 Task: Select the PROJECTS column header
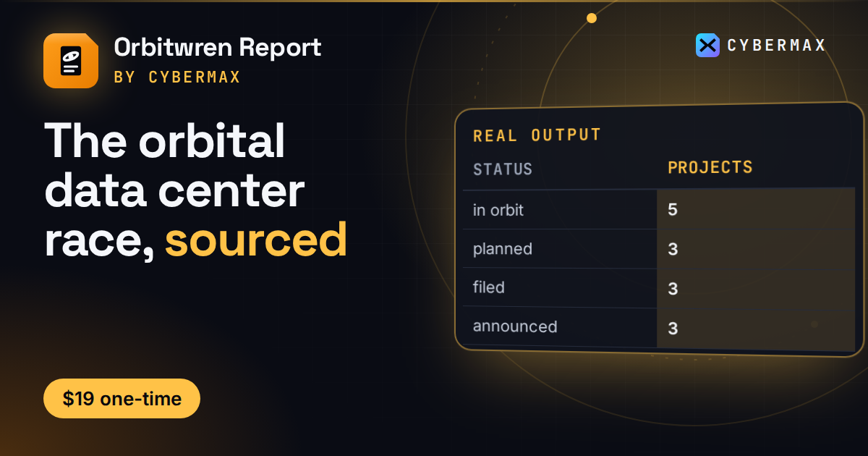click(x=710, y=168)
